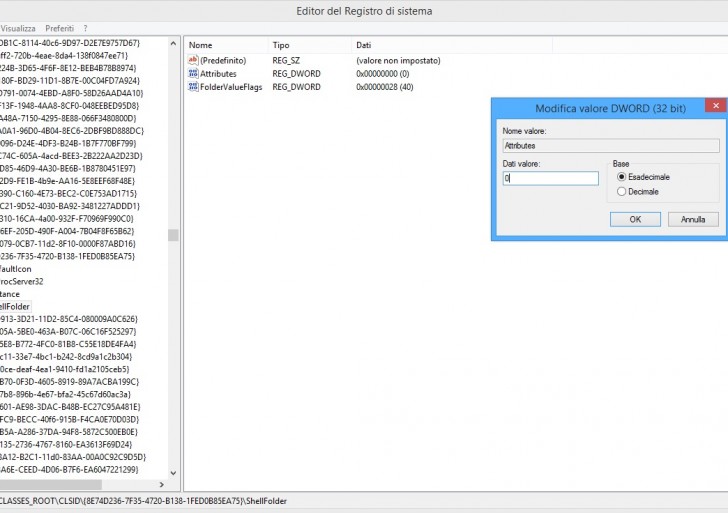Click the FolderValueFlags DWORD value icon
The height and width of the screenshot is (513, 728).
(x=193, y=87)
